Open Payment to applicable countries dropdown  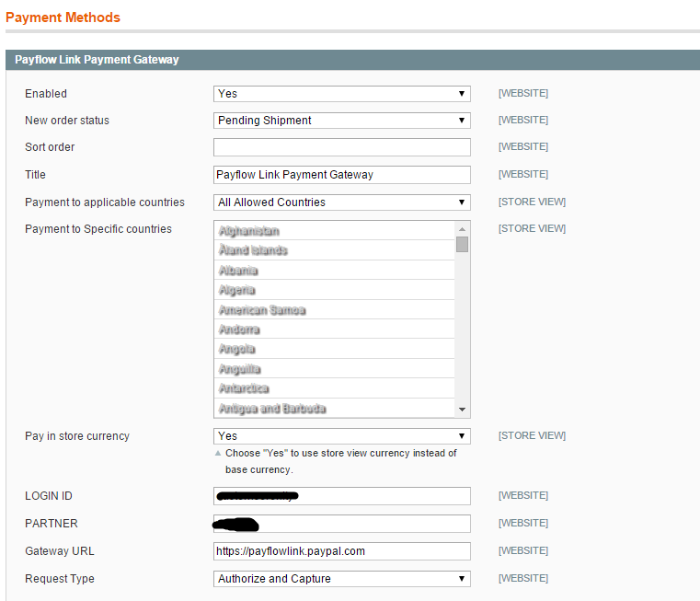(x=342, y=202)
